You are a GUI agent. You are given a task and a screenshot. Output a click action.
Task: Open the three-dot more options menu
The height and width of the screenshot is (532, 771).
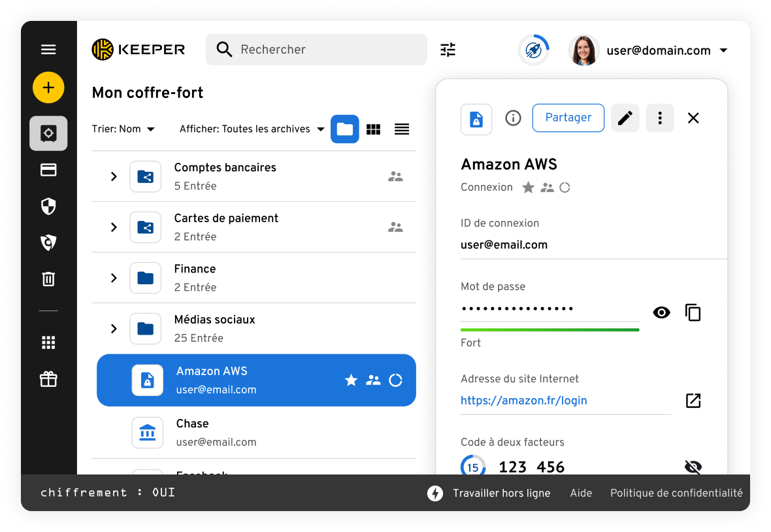click(x=660, y=118)
